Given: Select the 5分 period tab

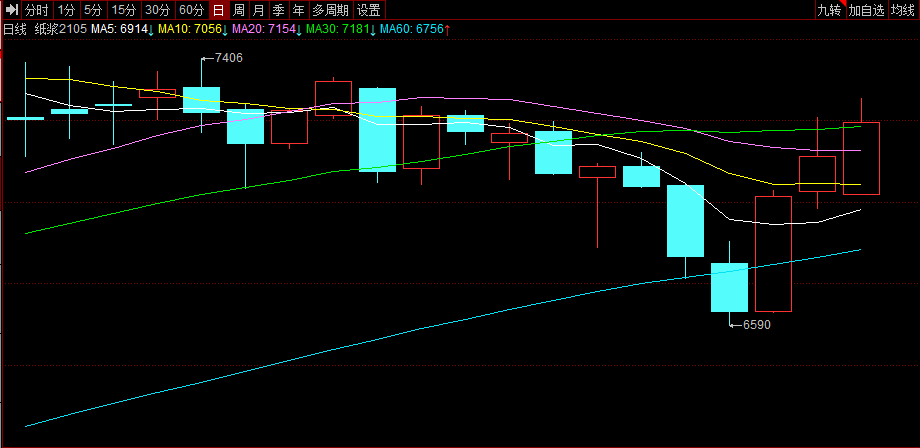Looking at the screenshot, I should click(x=93, y=9).
